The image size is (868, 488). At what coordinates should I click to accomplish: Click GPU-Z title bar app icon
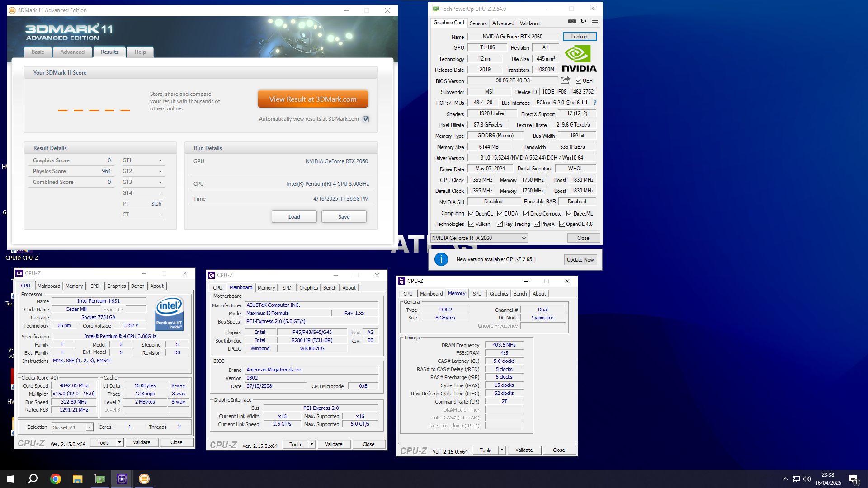pos(435,9)
